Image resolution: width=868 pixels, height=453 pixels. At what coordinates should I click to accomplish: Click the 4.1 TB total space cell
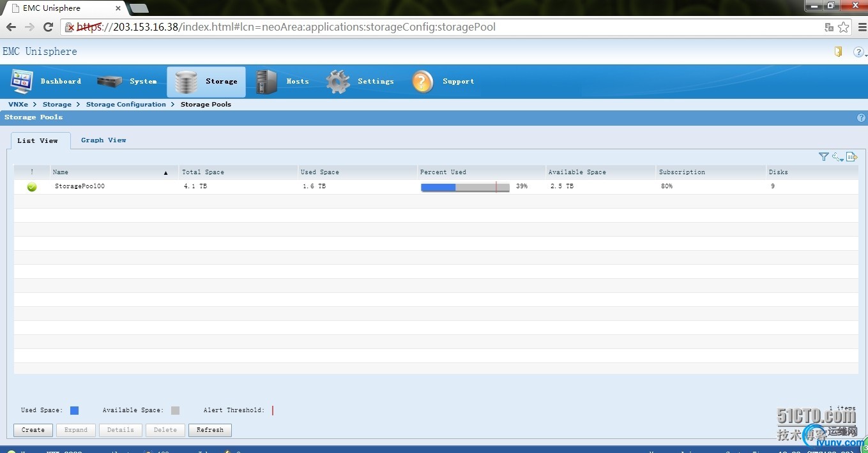click(195, 186)
